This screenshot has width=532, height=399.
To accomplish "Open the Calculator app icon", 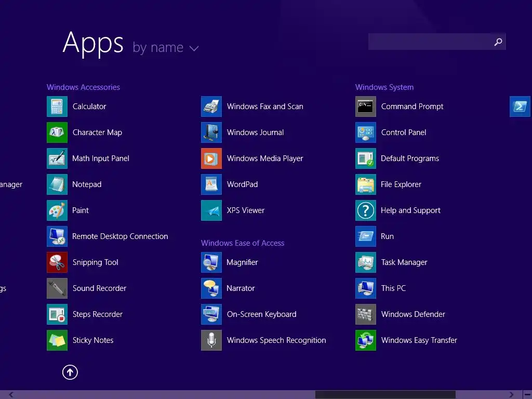I will pos(57,107).
